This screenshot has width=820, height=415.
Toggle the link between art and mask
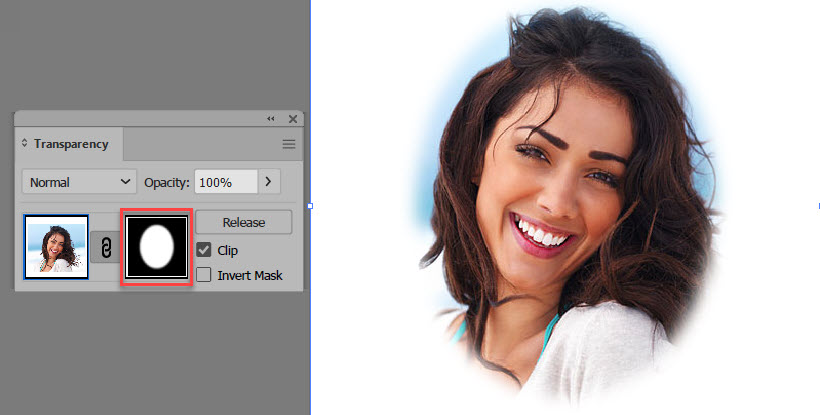tap(106, 247)
